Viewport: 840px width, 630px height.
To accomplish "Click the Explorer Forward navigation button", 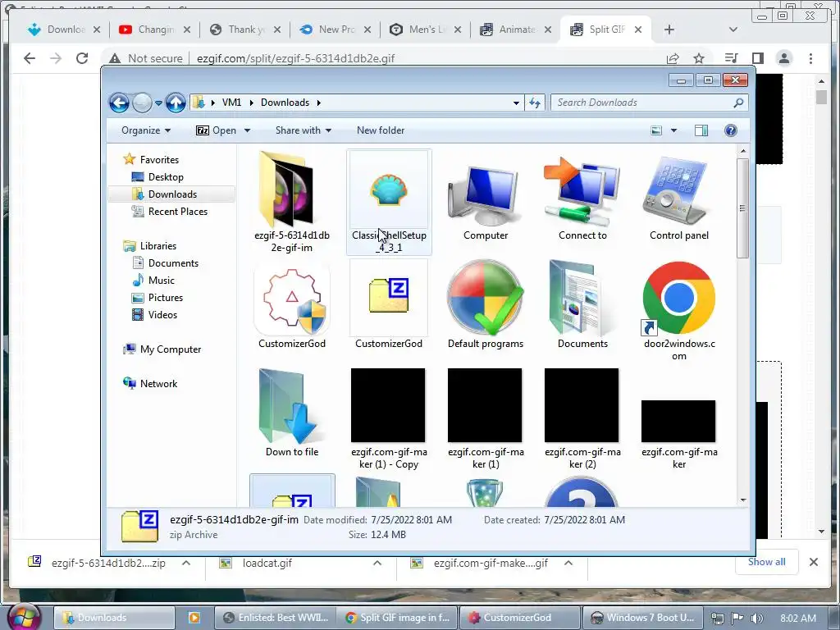I will click(x=142, y=103).
